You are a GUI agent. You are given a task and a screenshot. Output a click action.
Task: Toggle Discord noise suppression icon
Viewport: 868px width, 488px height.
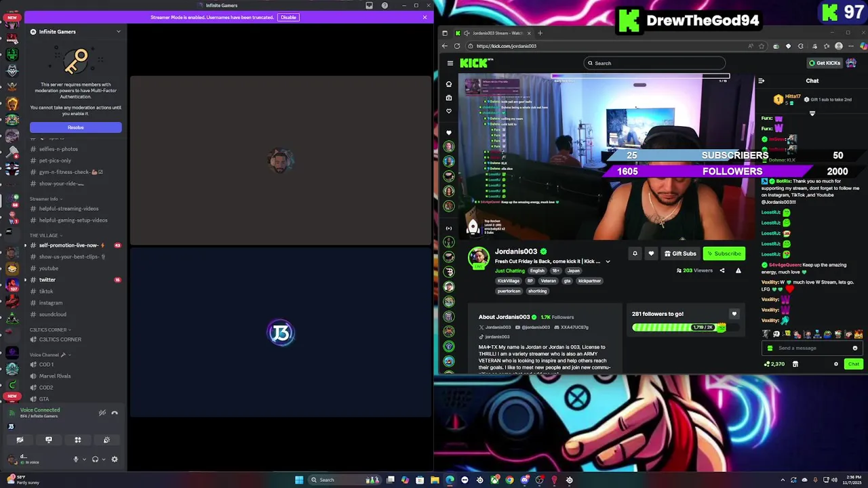[102, 413]
